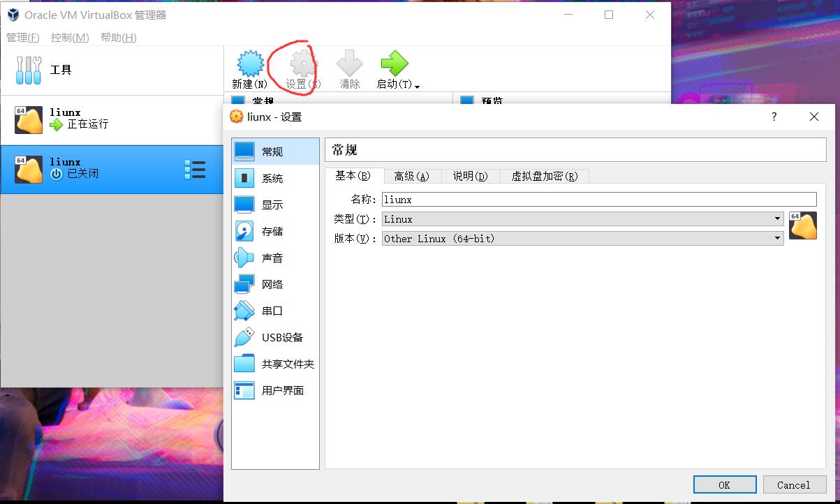
Task: Select the User Interface (用户界面) category
Action: point(276,390)
